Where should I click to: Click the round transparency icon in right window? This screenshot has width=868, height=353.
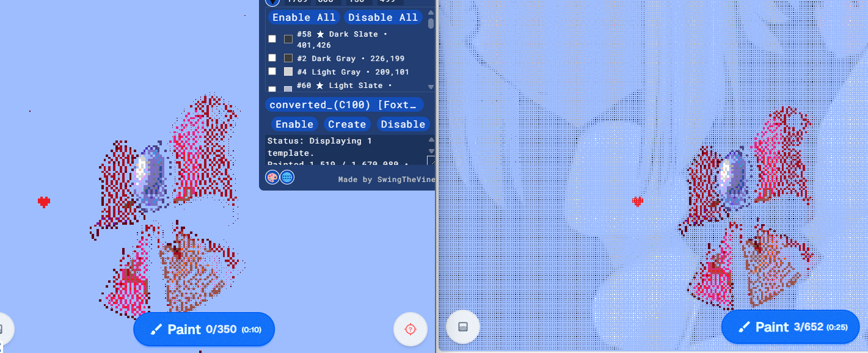pyautogui.click(x=463, y=327)
